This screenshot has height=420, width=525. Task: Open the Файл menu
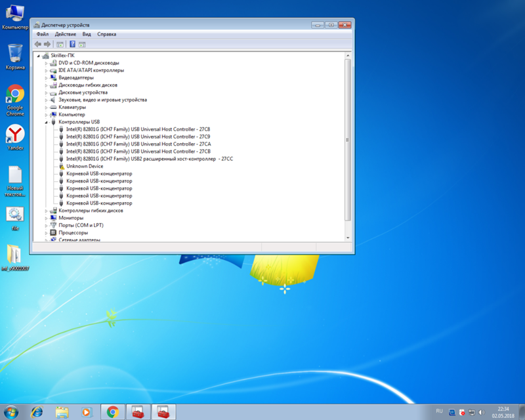coord(43,34)
